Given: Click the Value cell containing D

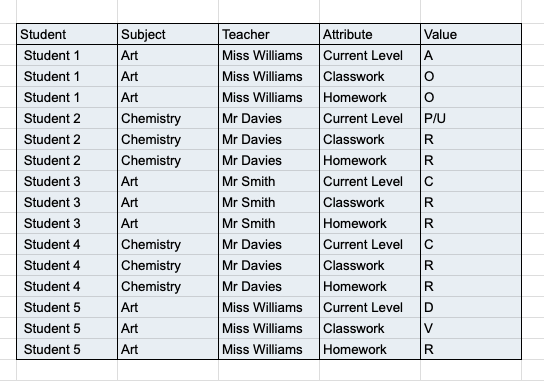Looking at the screenshot, I should click(471, 307).
